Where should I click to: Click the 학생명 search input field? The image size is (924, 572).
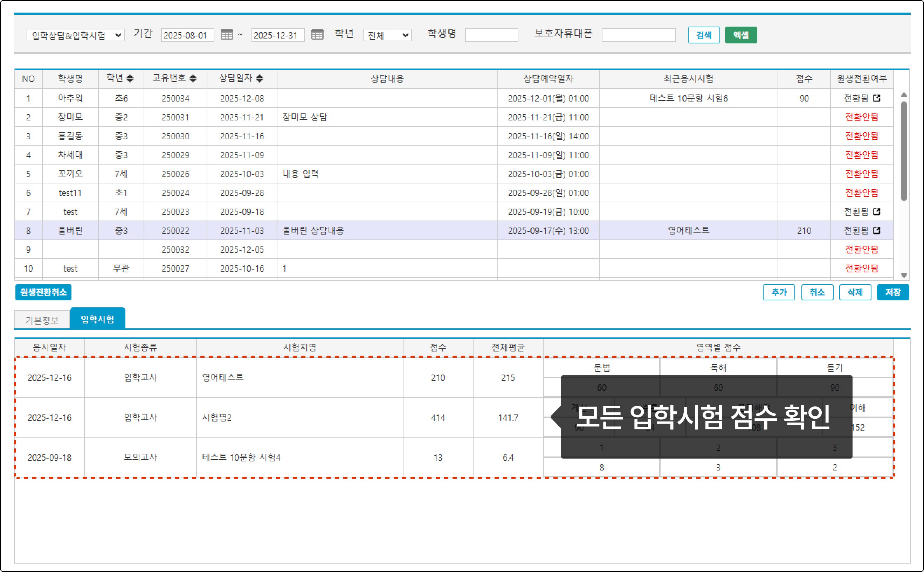tap(491, 35)
